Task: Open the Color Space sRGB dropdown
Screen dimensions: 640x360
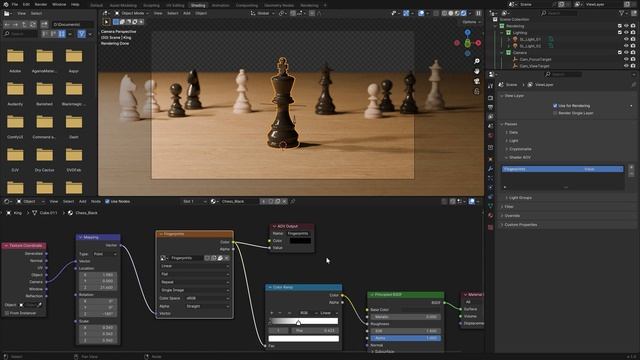Action: (207, 298)
